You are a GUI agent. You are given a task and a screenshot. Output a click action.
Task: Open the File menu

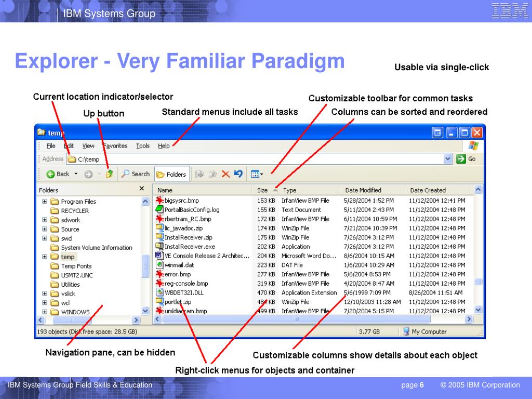[x=51, y=146]
